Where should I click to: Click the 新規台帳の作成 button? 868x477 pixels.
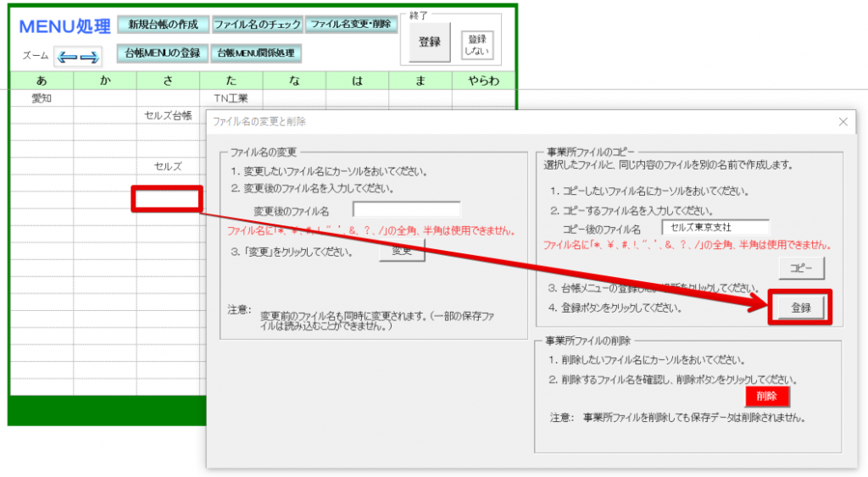click(164, 25)
